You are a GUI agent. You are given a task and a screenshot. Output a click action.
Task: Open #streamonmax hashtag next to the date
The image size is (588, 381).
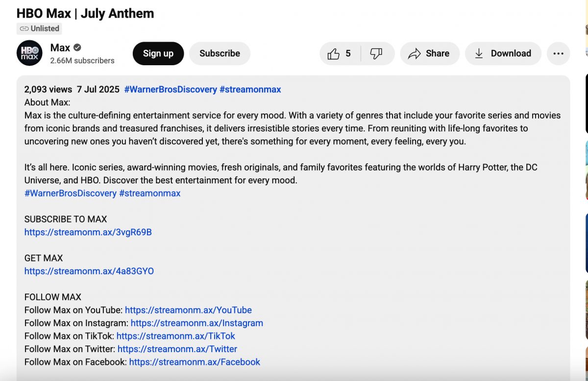(250, 89)
